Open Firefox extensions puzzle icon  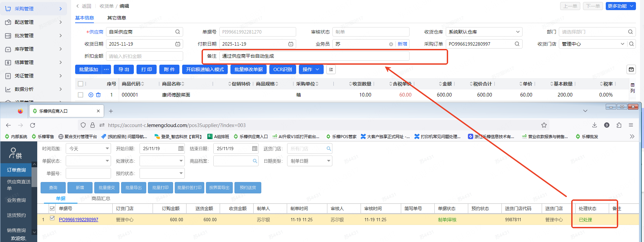pyautogui.click(x=619, y=125)
